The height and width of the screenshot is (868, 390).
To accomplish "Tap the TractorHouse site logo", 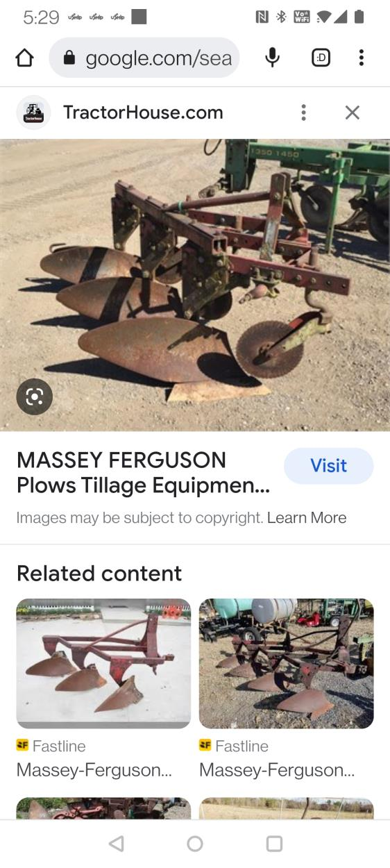I will [33, 112].
